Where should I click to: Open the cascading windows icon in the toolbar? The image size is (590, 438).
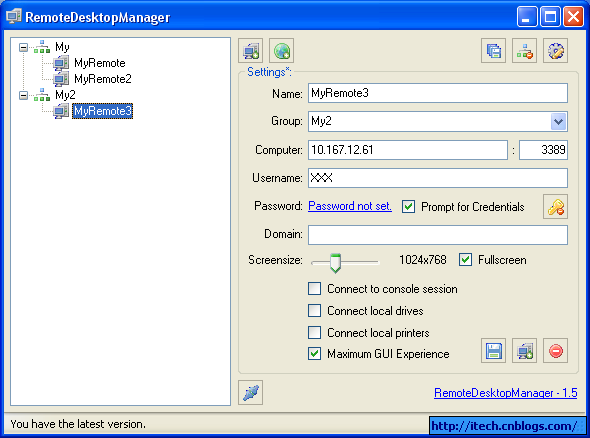(x=493, y=51)
